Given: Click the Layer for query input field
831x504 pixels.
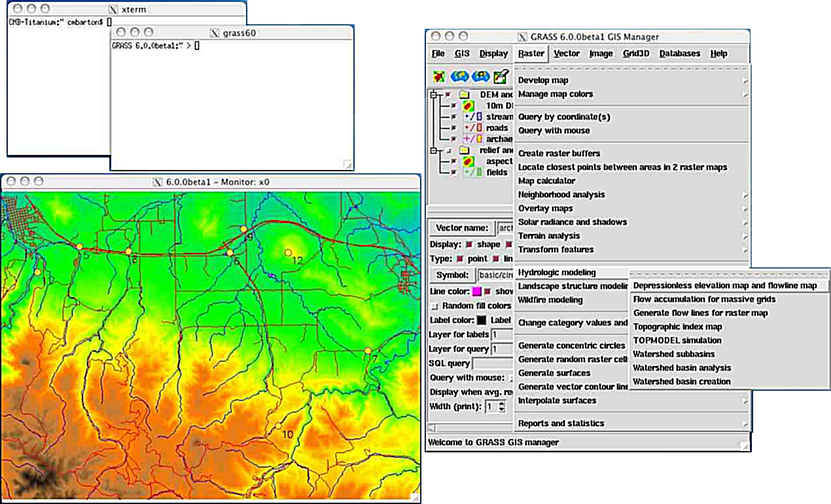Looking at the screenshot, I should [x=503, y=349].
